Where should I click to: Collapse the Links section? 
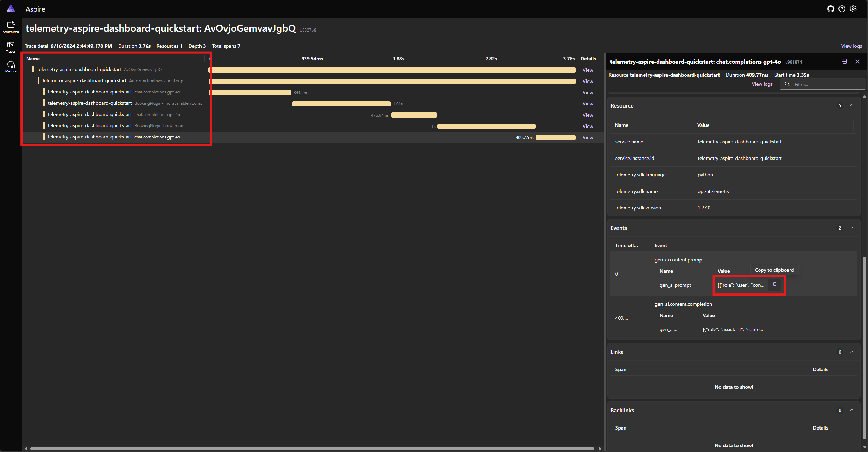852,352
